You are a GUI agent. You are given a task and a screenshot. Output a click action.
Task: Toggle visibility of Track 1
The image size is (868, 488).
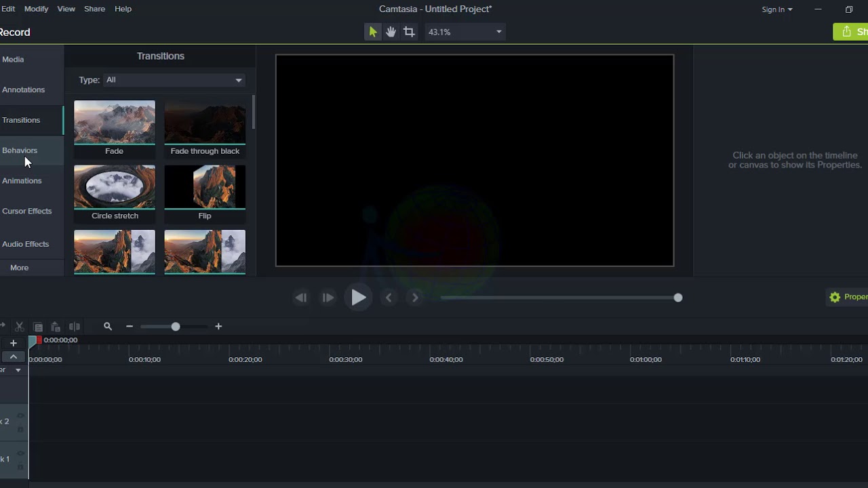[20, 453]
